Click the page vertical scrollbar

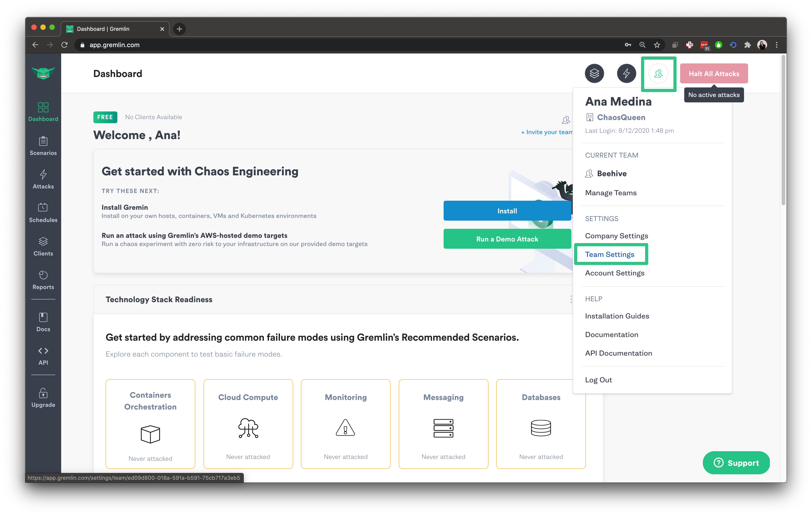tap(783, 130)
